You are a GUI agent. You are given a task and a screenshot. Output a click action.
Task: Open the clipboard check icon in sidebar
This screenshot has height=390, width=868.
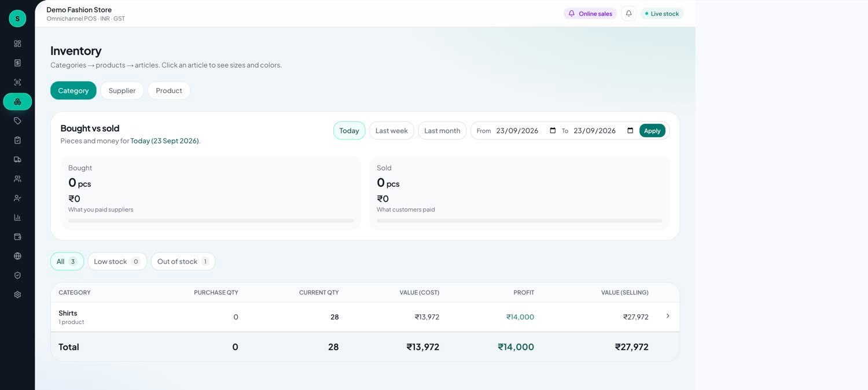17,140
